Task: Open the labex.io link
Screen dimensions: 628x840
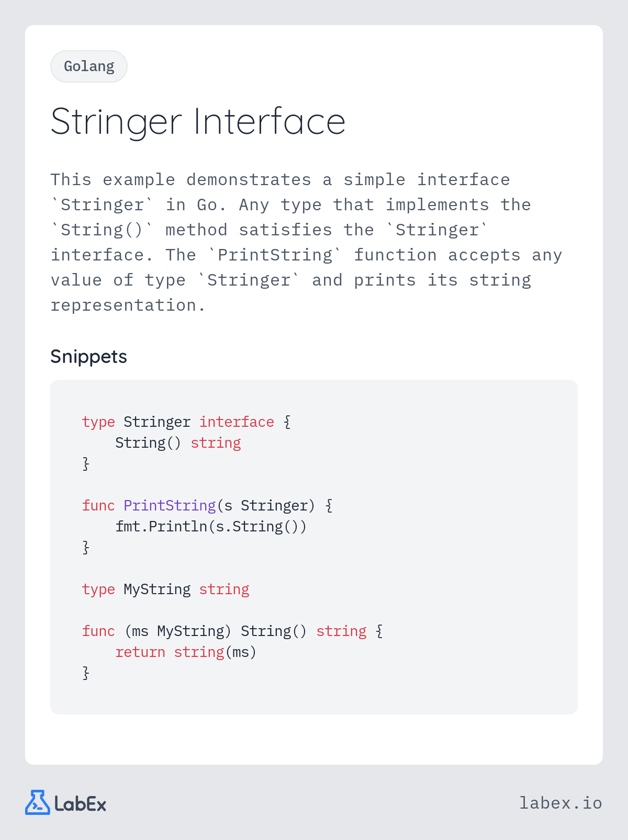Action: click(560, 803)
